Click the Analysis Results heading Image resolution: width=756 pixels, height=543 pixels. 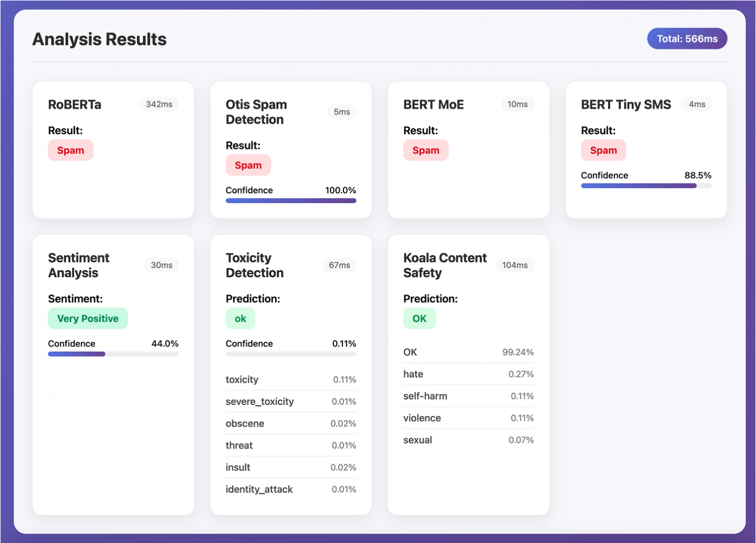tap(99, 39)
